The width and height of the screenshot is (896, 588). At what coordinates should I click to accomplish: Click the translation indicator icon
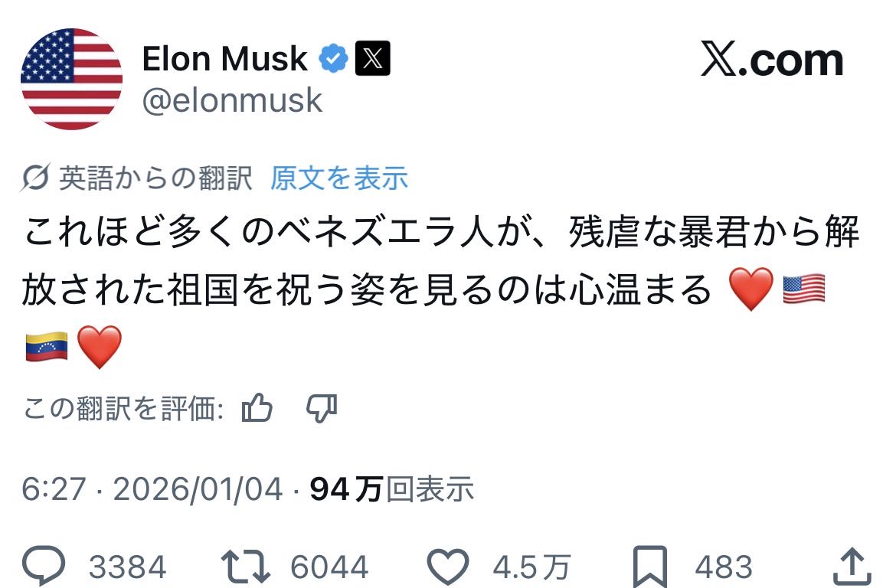(37, 178)
